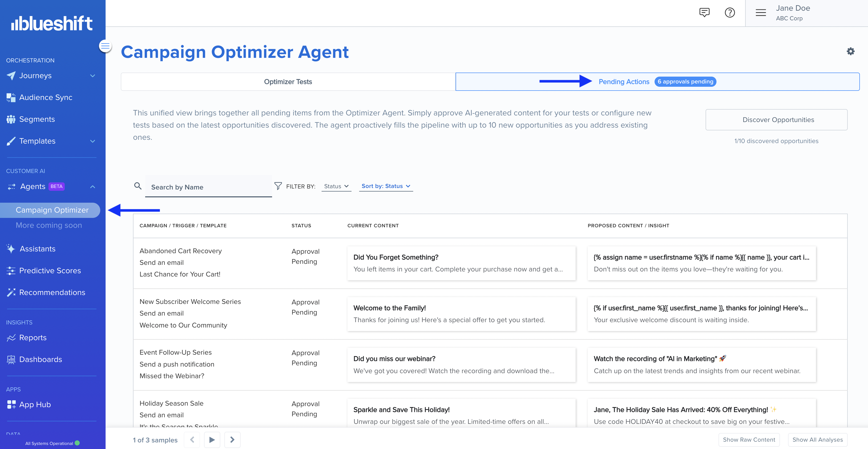The image size is (868, 449).
Task: Click the search magnifier icon
Action: 138,186
